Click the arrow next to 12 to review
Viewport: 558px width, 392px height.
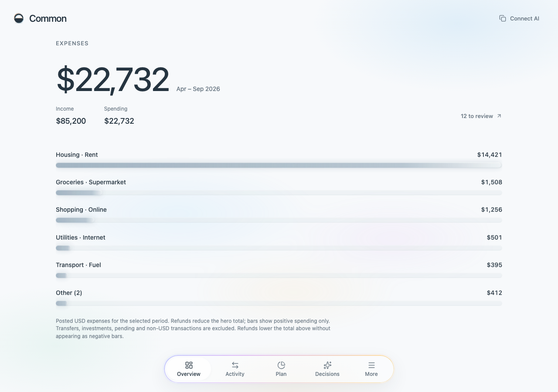[x=499, y=116]
